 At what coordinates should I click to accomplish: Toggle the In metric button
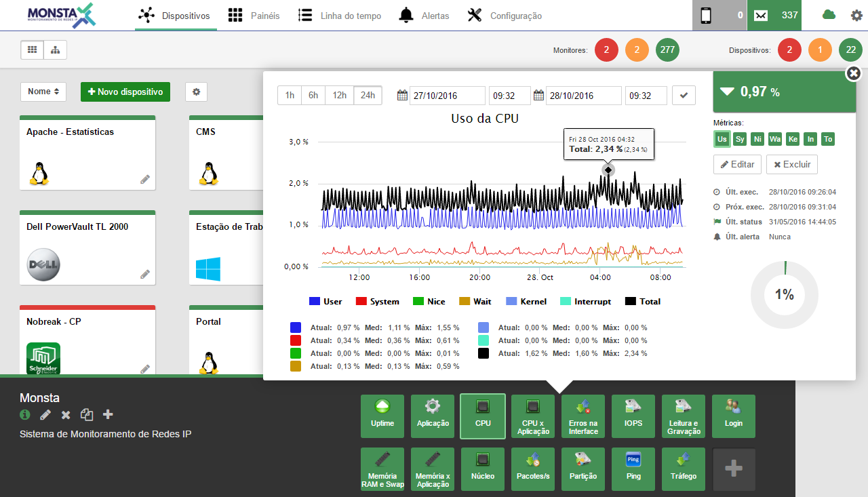[810, 139]
